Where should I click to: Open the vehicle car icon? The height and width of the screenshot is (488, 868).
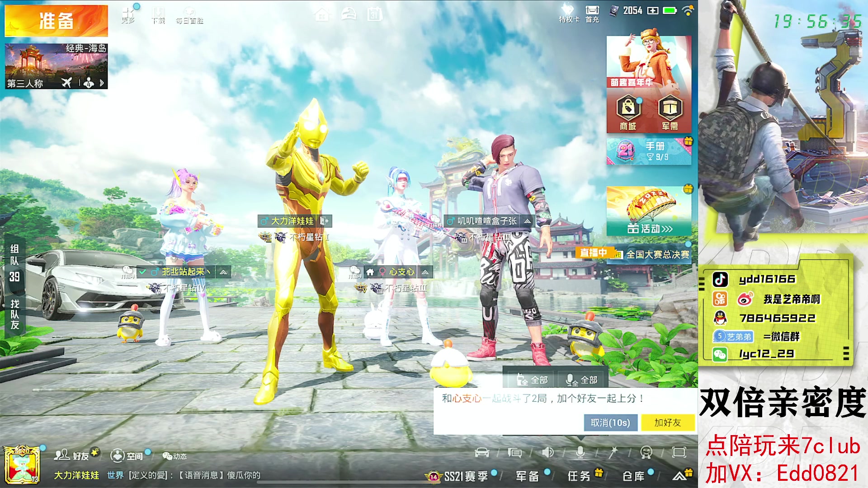click(x=482, y=452)
